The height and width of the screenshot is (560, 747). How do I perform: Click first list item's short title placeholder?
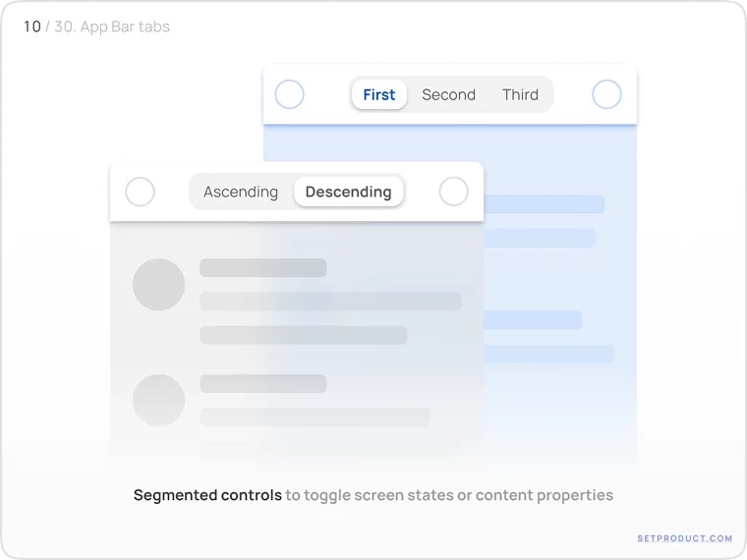pyautogui.click(x=262, y=267)
